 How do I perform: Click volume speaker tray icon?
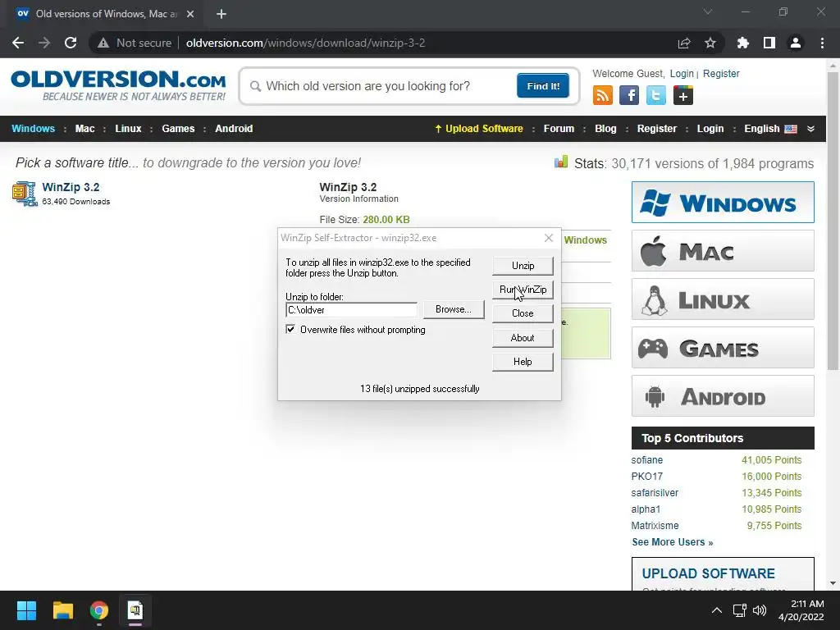pos(759,610)
